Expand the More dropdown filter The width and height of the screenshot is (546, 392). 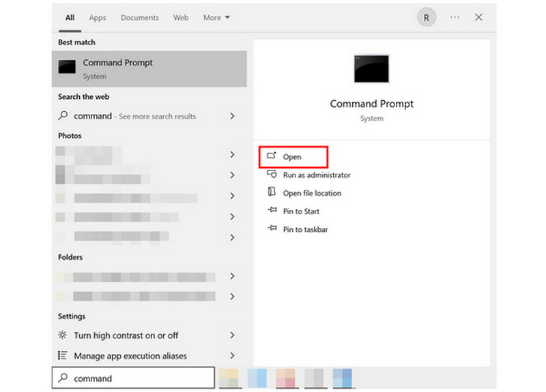[x=216, y=18]
